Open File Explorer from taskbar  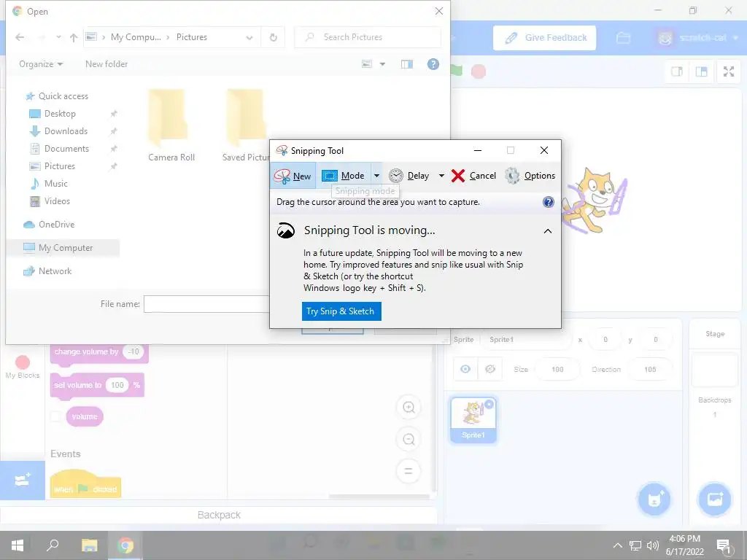(x=89, y=545)
